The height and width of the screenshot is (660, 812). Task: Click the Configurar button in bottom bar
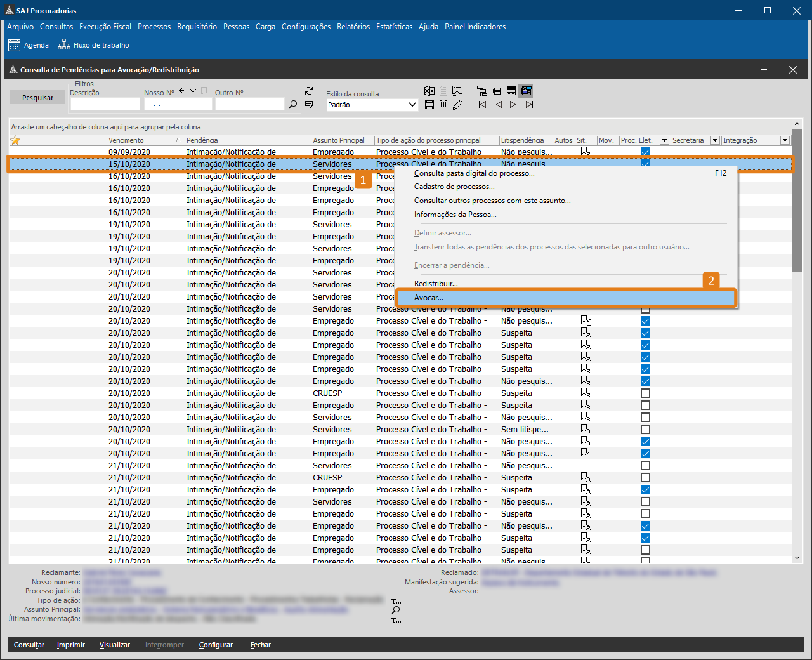216,645
